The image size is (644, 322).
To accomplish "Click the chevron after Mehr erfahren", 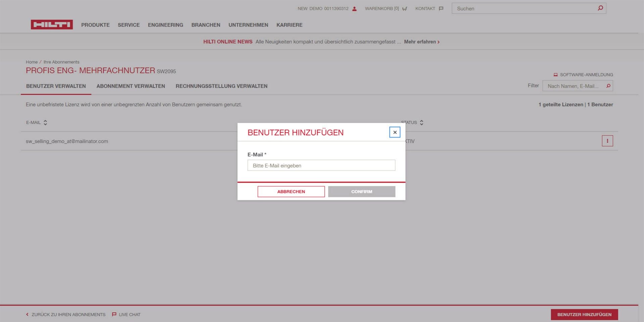I will pyautogui.click(x=438, y=42).
